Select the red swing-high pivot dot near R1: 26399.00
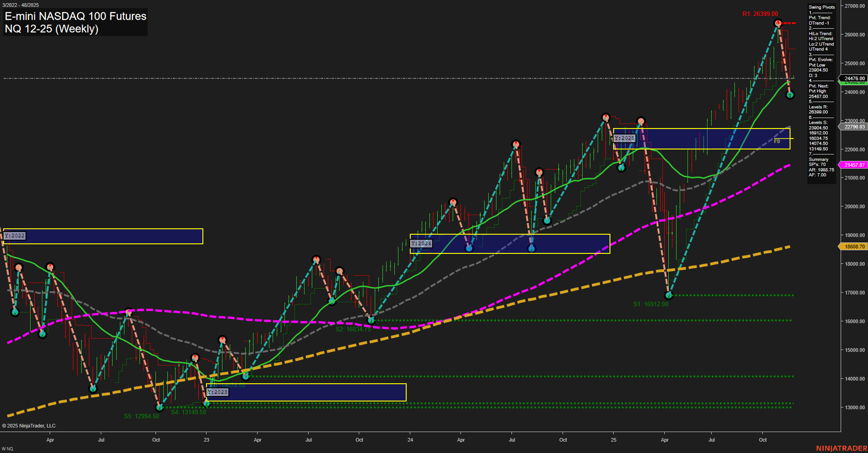The width and height of the screenshot is (868, 453). pyautogui.click(x=778, y=22)
